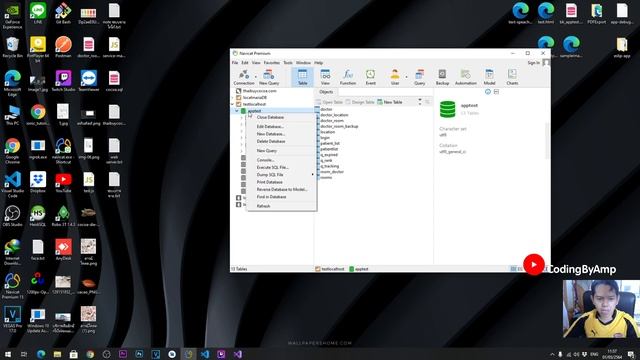This screenshot has width=640, height=360.
Task: Open the LINE desktop shortcut
Action: tap(38, 13)
